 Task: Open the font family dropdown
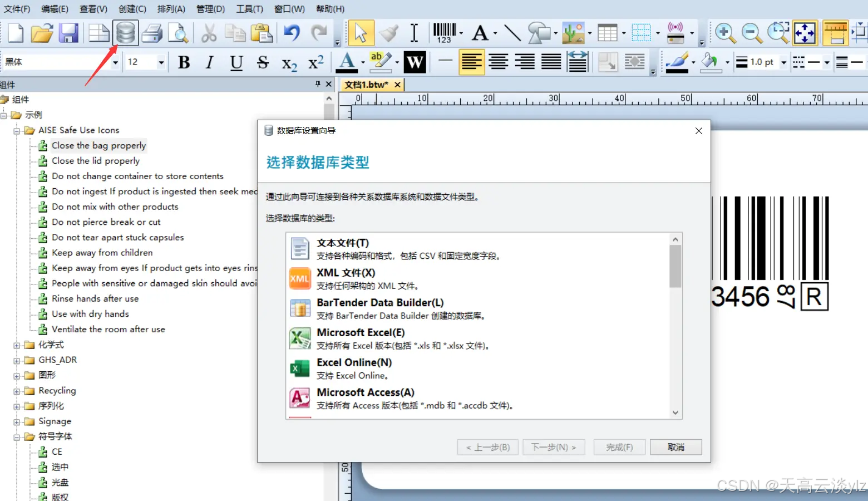(x=115, y=62)
